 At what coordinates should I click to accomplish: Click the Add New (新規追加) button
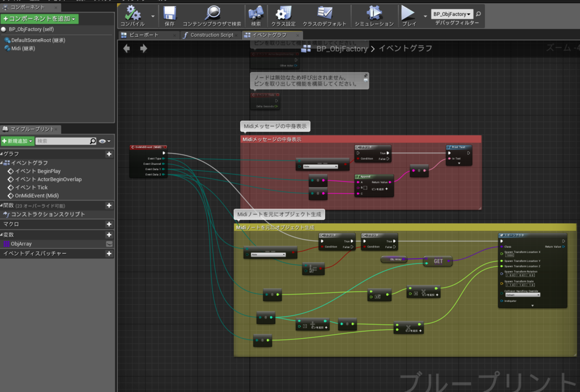(x=18, y=141)
